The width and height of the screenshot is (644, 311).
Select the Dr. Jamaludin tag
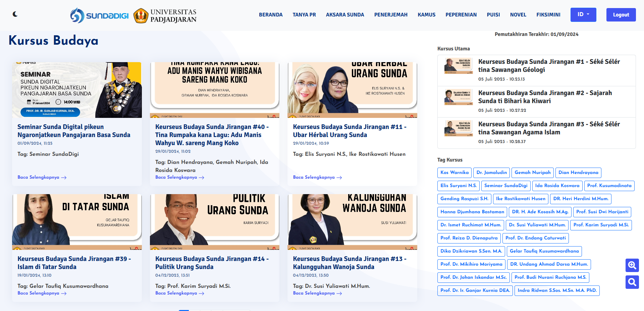click(x=492, y=173)
